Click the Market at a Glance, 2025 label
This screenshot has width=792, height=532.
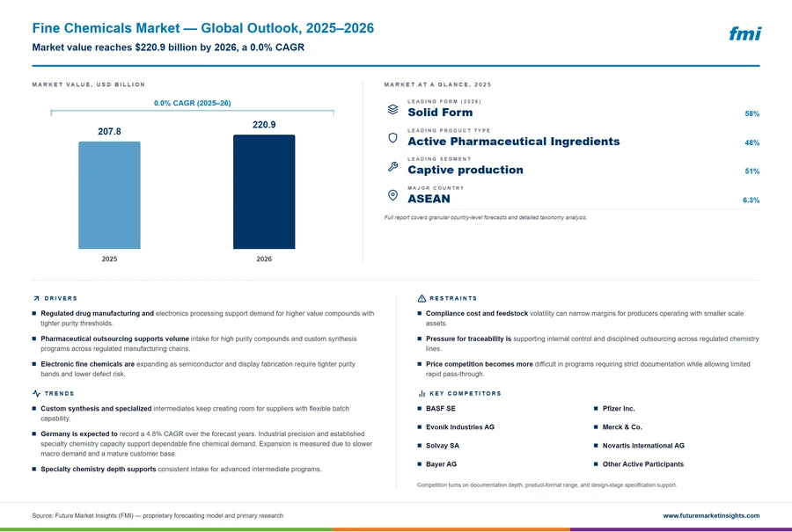pos(437,84)
